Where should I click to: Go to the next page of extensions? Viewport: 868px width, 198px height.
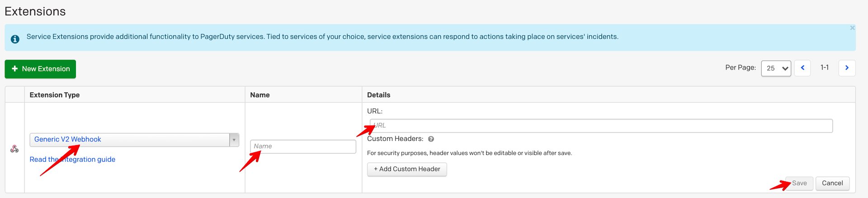tap(847, 68)
